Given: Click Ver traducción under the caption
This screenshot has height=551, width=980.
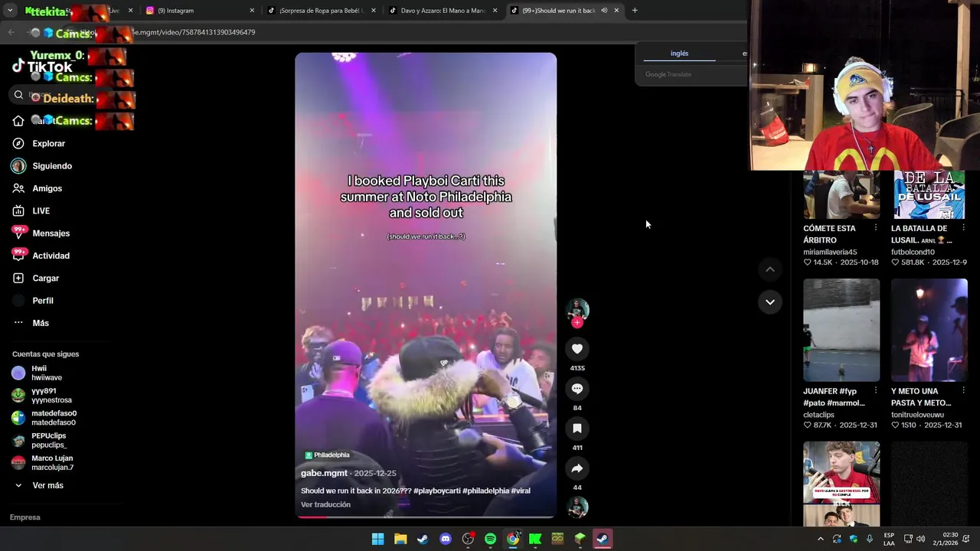Looking at the screenshot, I should click(325, 504).
